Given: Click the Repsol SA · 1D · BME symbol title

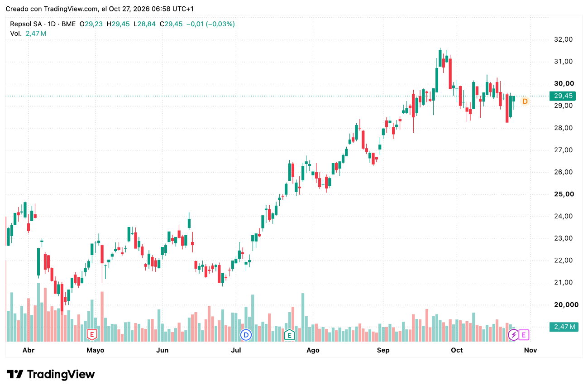Looking at the screenshot, I should pos(43,24).
